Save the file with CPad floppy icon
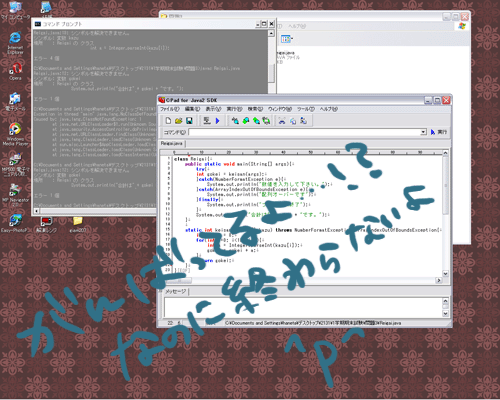 click(189, 121)
